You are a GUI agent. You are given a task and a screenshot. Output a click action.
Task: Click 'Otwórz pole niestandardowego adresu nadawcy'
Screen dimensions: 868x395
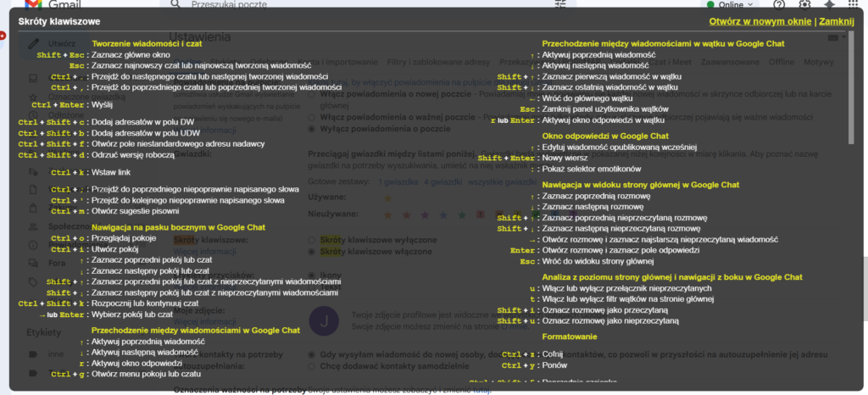pyautogui.click(x=178, y=144)
